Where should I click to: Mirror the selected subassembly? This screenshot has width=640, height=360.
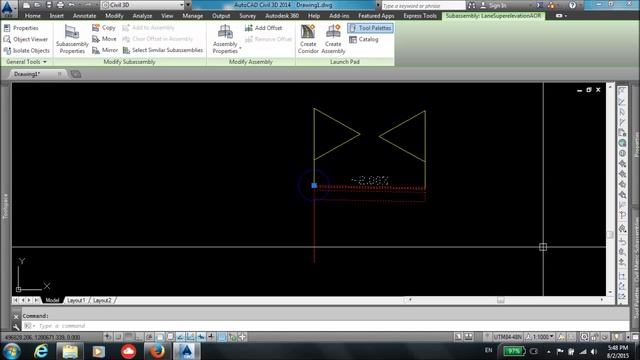(x=105, y=50)
